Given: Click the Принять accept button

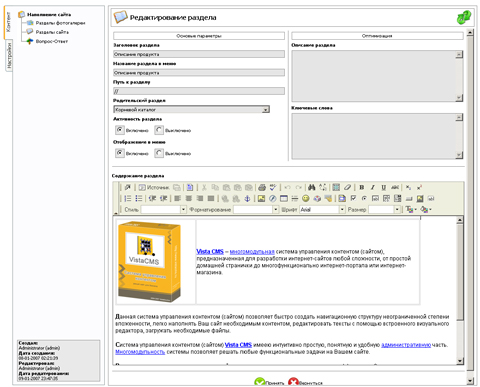Looking at the screenshot, I should [x=269, y=383].
